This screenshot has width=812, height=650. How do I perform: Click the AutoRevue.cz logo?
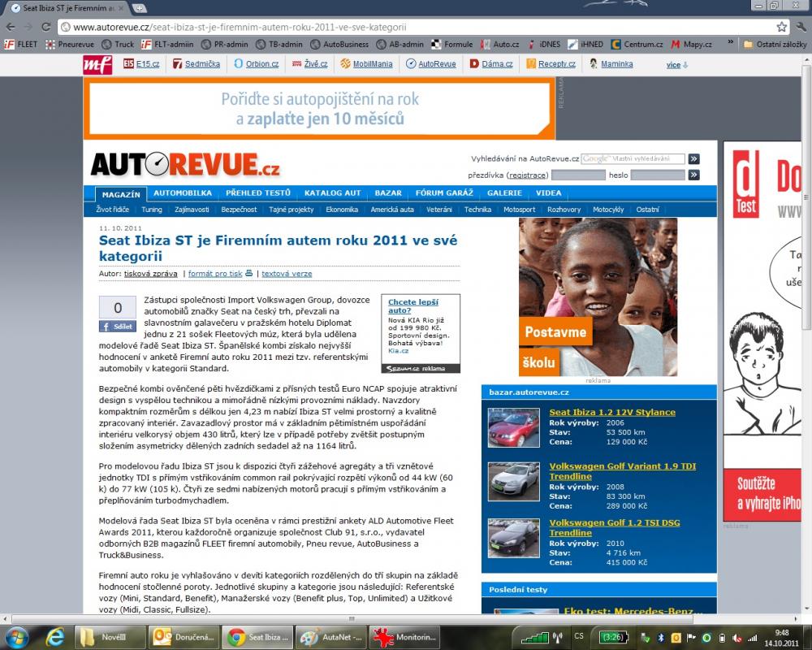click(x=185, y=164)
